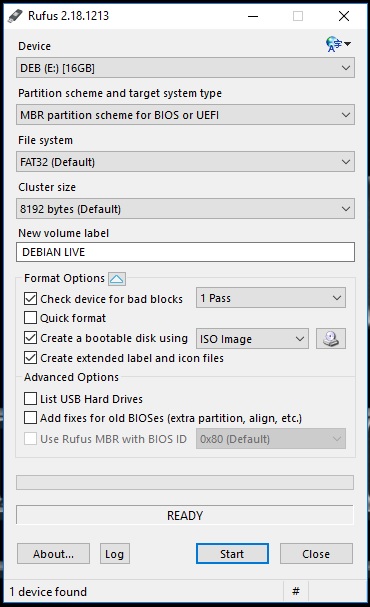Click the hash button in status bar

coord(296,591)
